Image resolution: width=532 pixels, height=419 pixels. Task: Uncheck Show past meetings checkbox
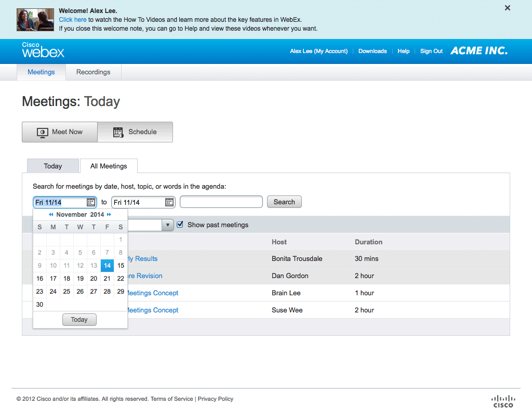coord(180,225)
